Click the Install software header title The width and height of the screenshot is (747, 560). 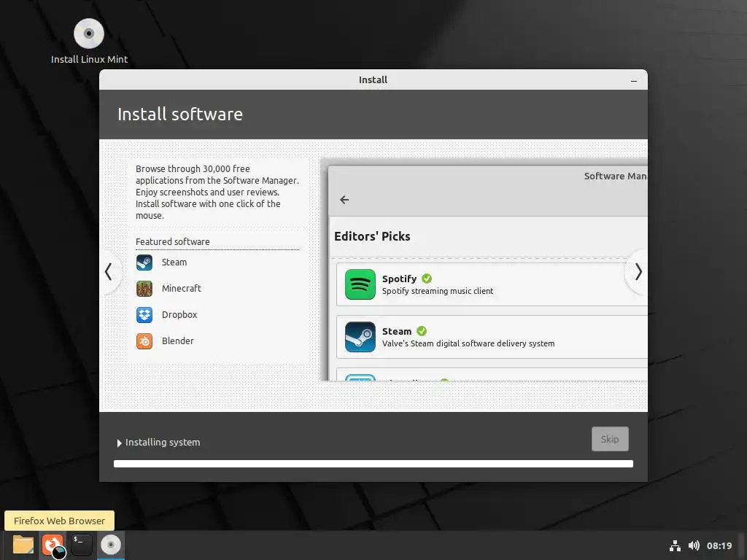click(180, 114)
